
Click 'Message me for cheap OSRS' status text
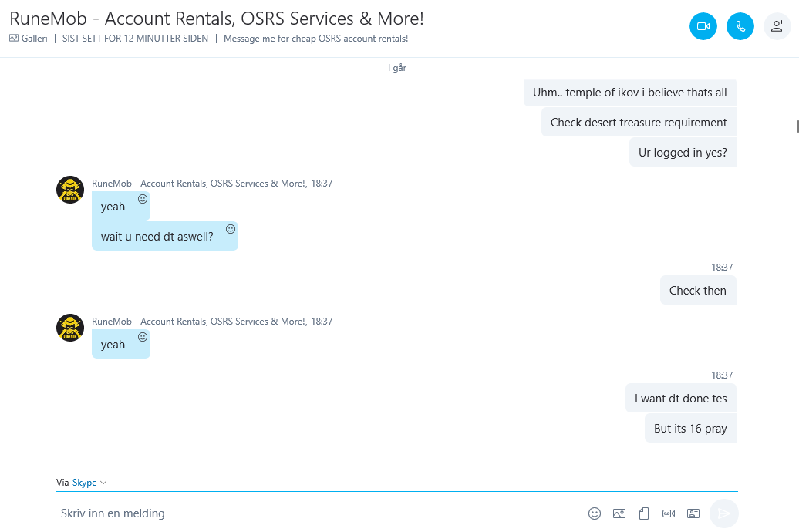tap(316, 39)
